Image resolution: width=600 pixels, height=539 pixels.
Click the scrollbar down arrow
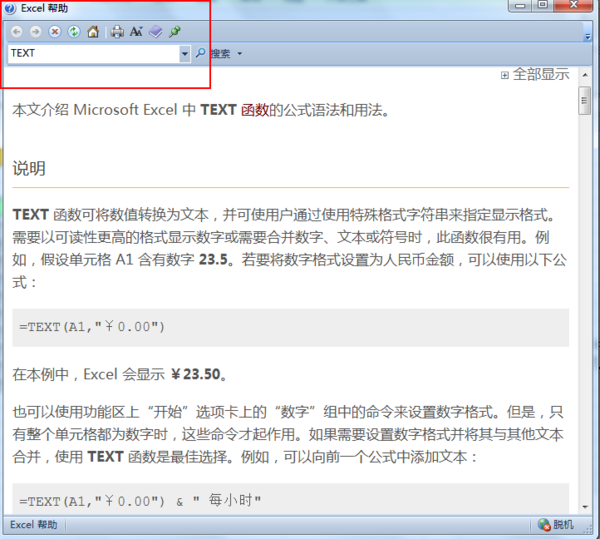(585, 507)
